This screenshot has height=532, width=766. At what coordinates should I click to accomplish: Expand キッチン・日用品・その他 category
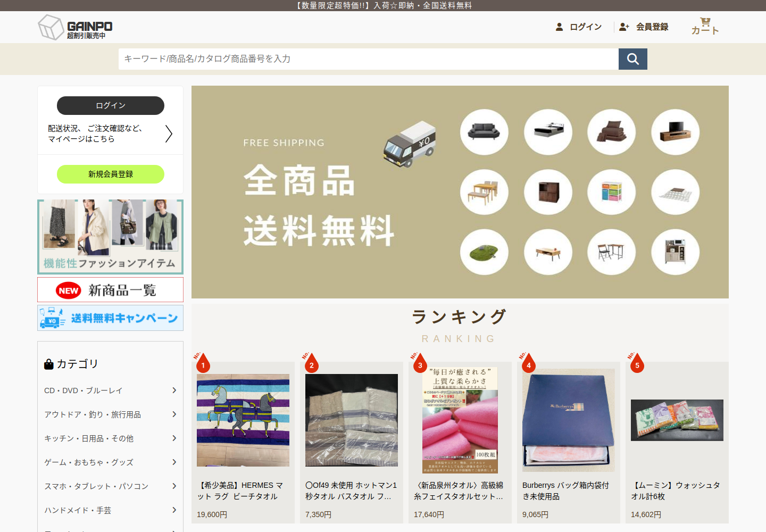tap(111, 438)
